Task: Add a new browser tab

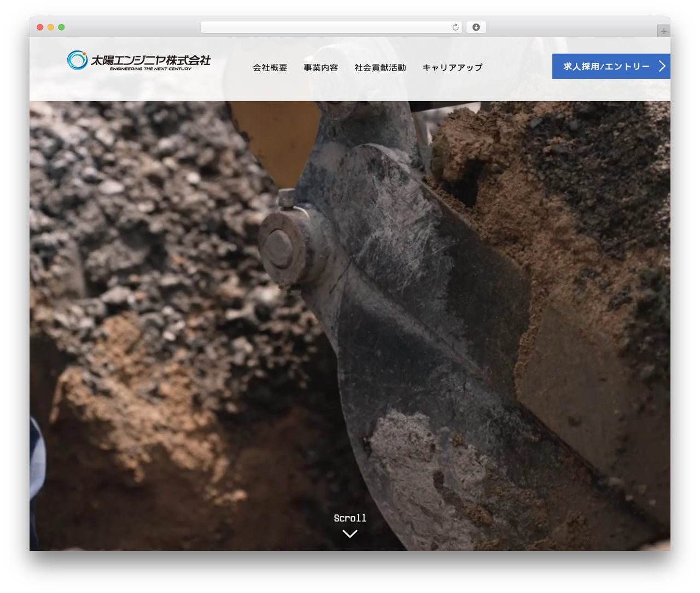Action: coord(663,31)
